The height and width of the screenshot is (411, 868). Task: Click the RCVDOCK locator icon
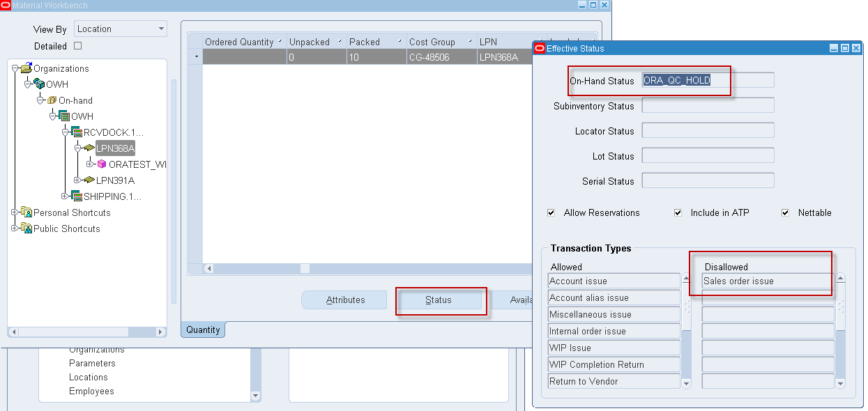coord(76,132)
